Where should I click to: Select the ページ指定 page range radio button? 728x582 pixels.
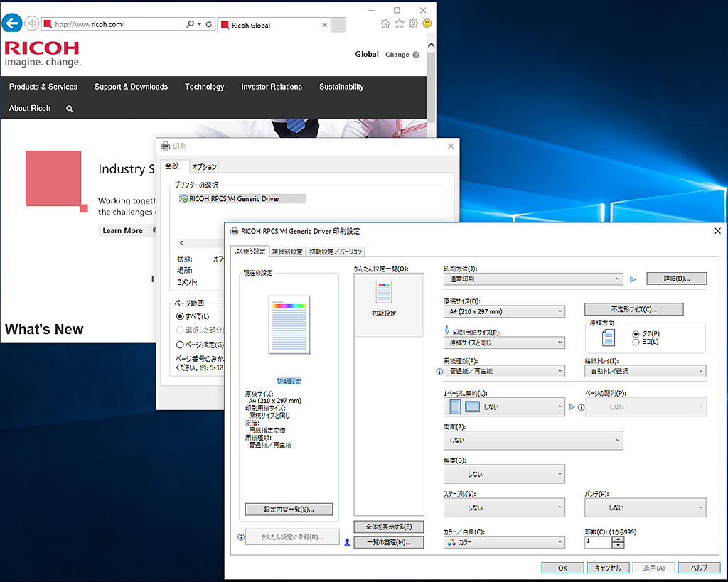click(x=180, y=345)
